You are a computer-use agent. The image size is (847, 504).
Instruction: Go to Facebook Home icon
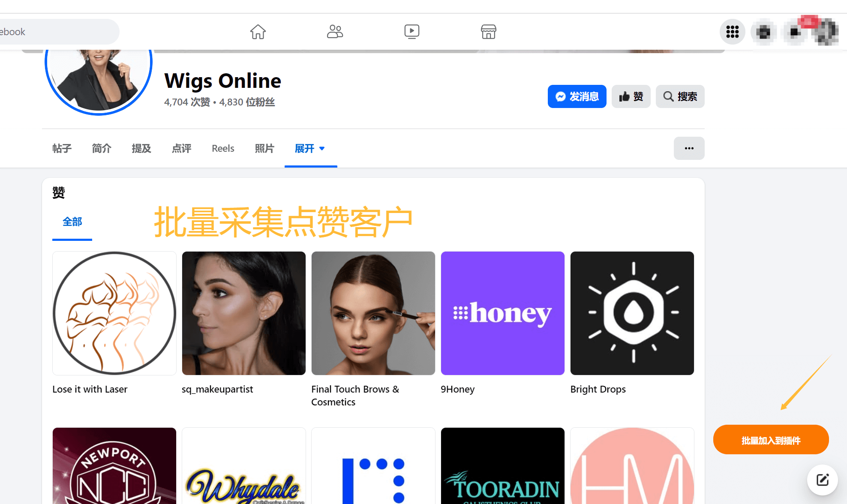click(x=258, y=32)
